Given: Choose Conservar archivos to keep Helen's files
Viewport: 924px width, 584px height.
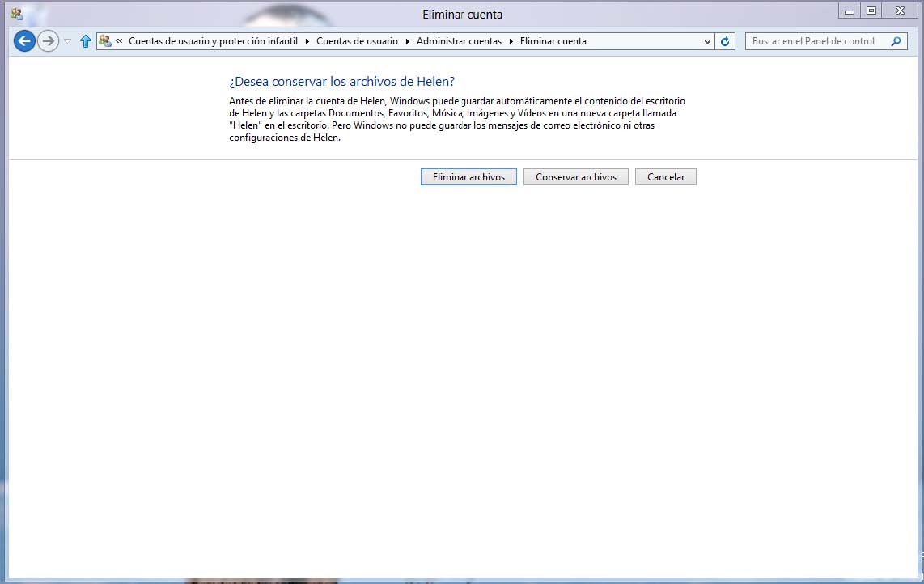Looking at the screenshot, I should (575, 177).
